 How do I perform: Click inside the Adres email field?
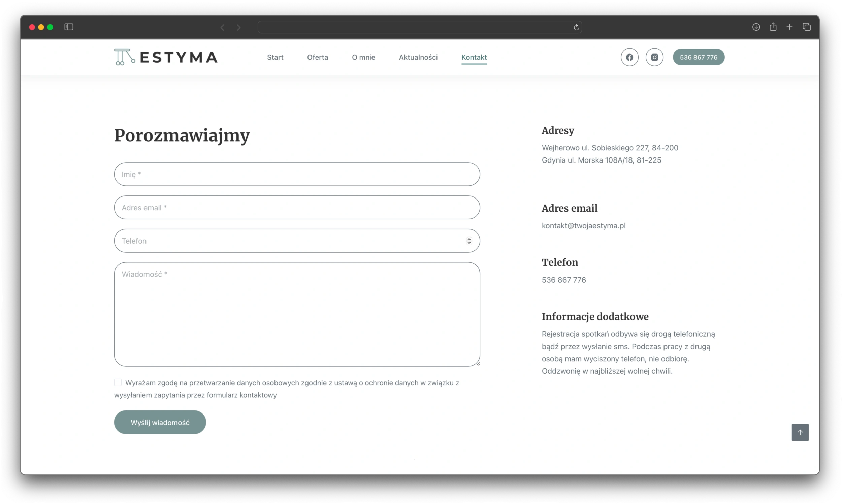click(297, 208)
